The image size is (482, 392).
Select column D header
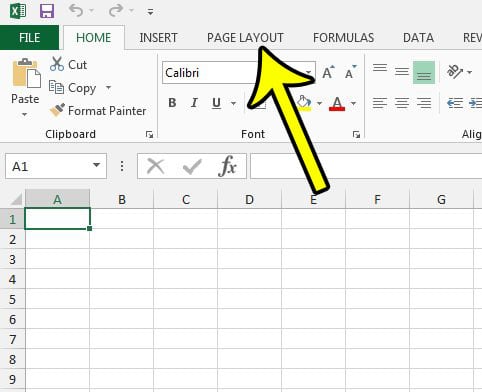(x=249, y=200)
